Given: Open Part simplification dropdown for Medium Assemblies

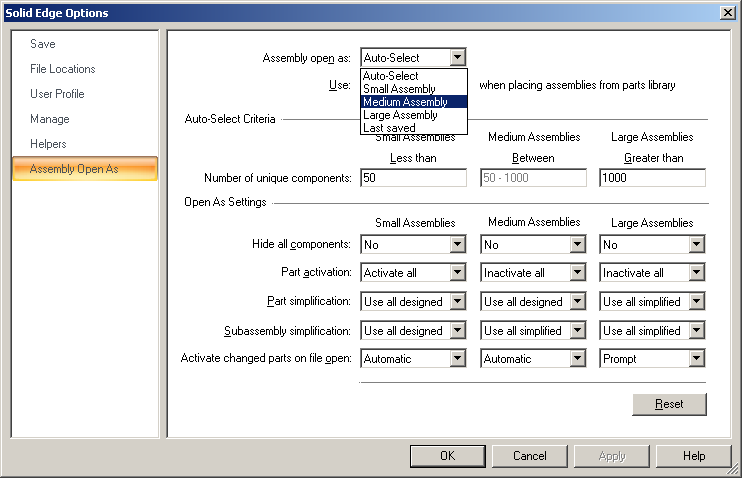Looking at the screenshot, I should point(533,301).
